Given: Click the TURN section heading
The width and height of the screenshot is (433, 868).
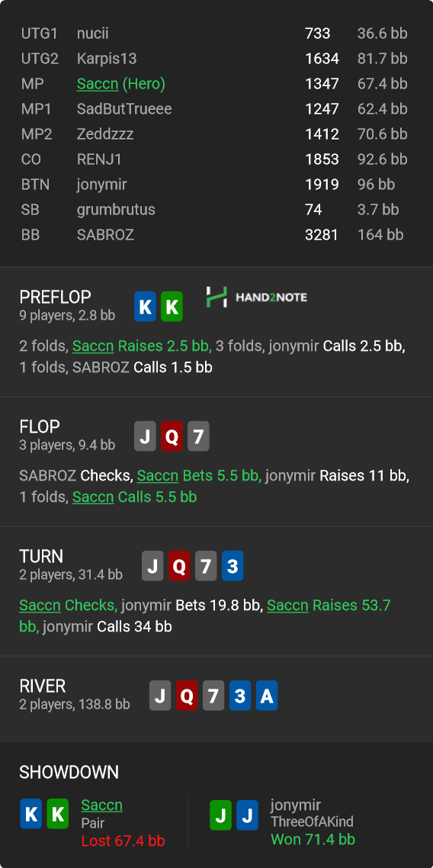Looking at the screenshot, I should pyautogui.click(x=41, y=556).
